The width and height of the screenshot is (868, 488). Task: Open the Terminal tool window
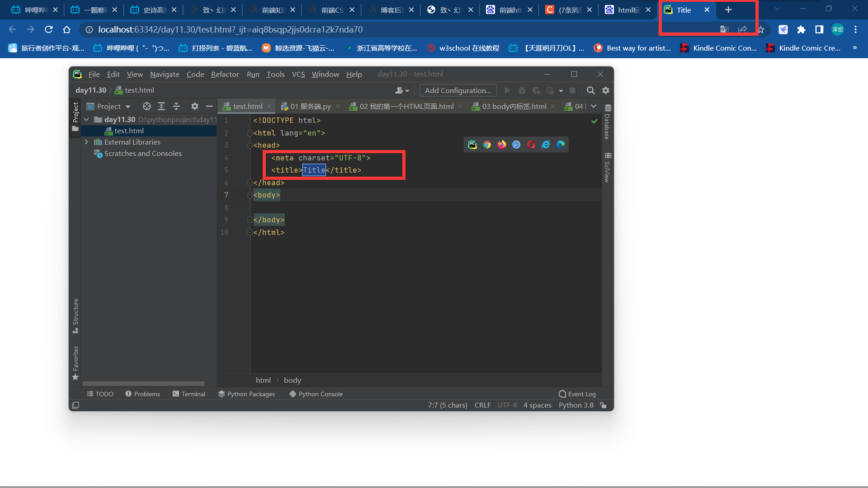click(x=189, y=394)
